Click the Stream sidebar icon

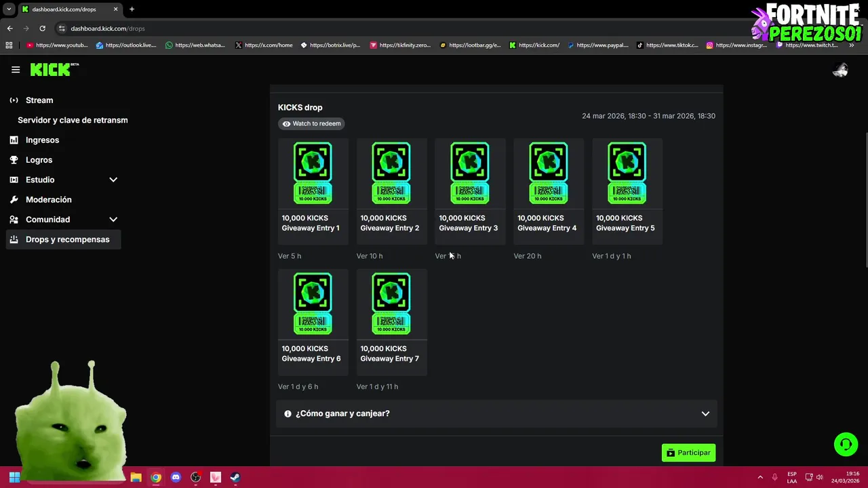14,100
